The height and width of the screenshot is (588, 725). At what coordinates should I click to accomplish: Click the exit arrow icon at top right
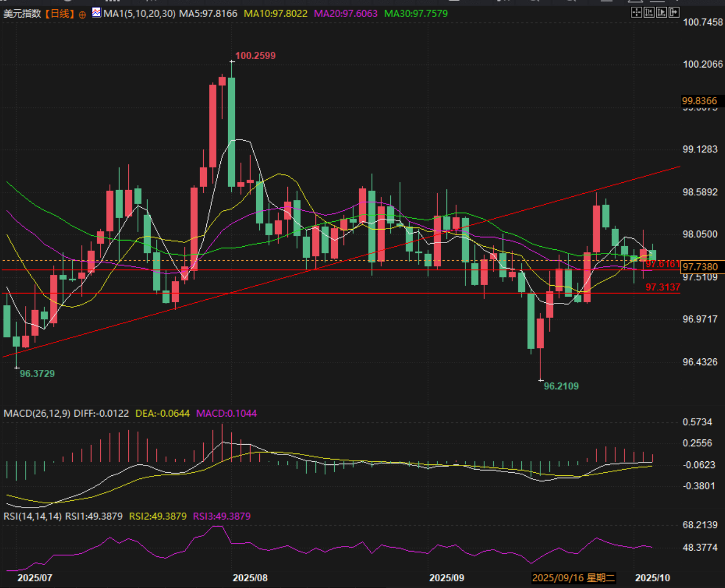point(674,12)
